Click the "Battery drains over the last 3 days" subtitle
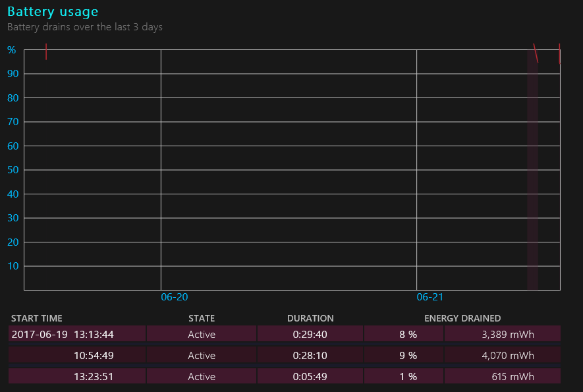Viewport: 583px width, 392px height. coord(84,27)
